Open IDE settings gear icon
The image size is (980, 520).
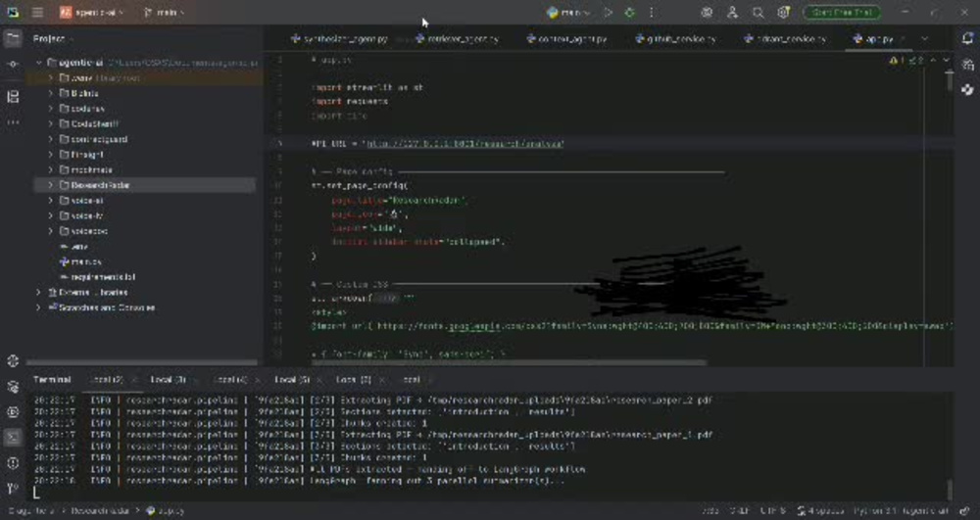click(x=784, y=13)
